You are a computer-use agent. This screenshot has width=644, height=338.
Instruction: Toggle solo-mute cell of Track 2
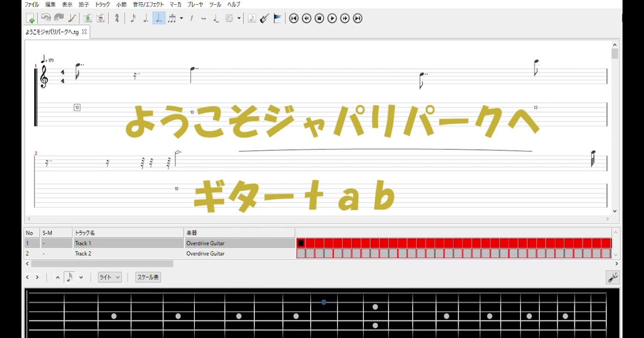point(56,254)
